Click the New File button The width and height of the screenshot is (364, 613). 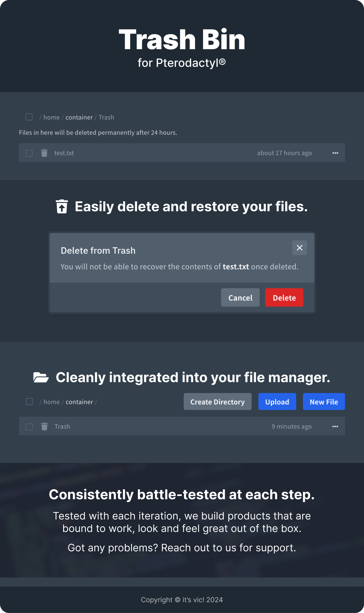click(x=324, y=402)
